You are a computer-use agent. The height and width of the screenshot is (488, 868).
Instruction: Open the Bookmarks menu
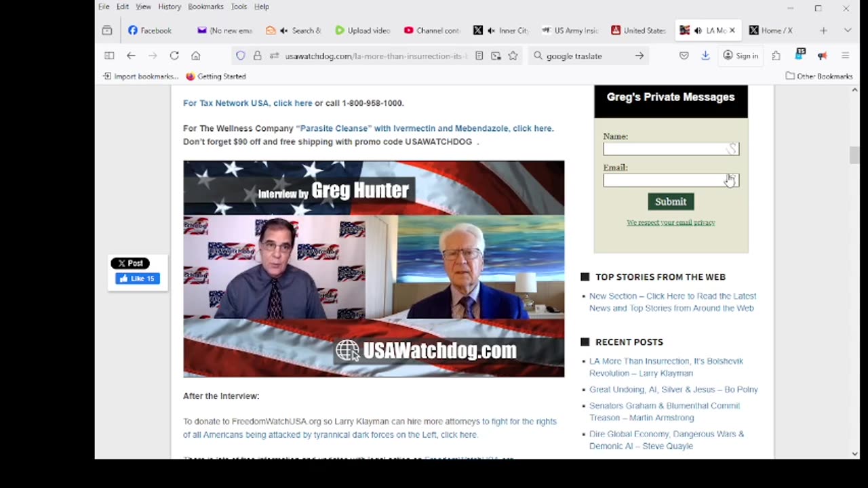click(x=205, y=7)
